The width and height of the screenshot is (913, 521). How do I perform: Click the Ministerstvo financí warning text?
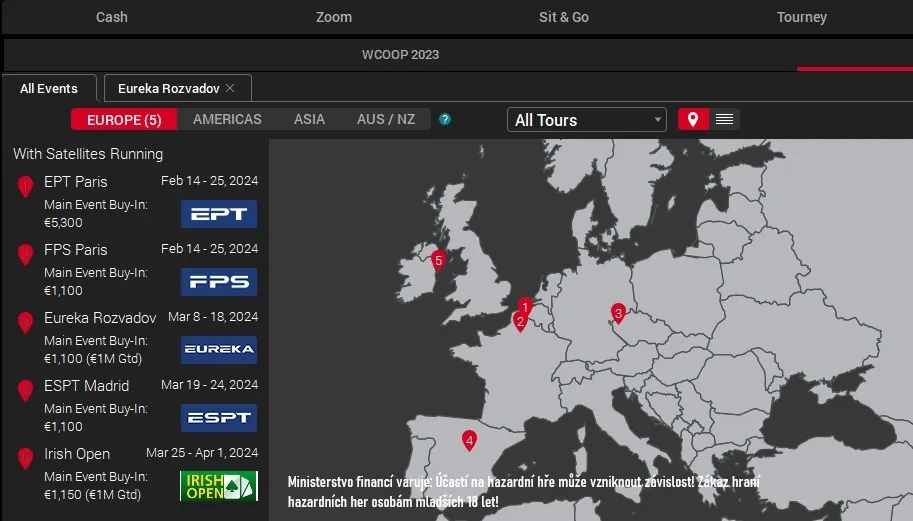[x=523, y=492]
